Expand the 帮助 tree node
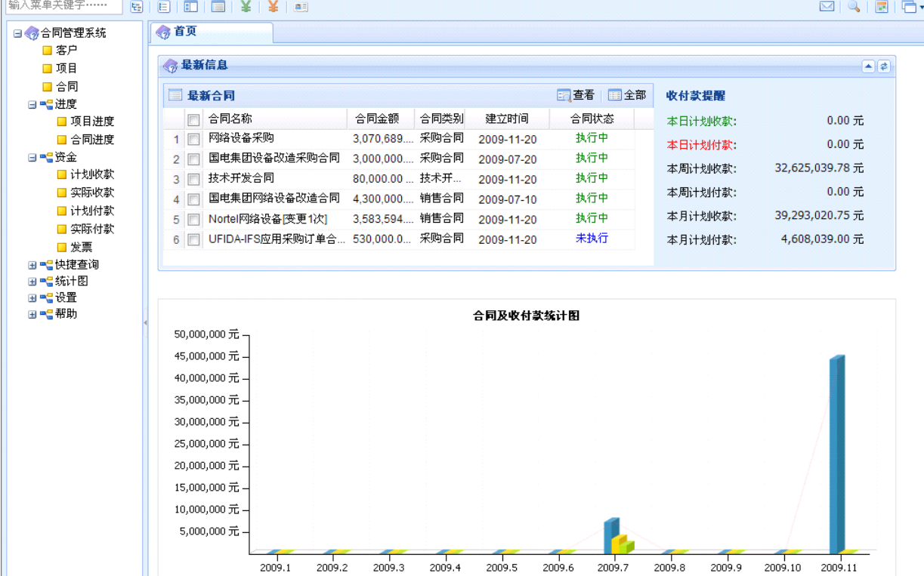Screen dimensions: 924x576 click(32, 314)
